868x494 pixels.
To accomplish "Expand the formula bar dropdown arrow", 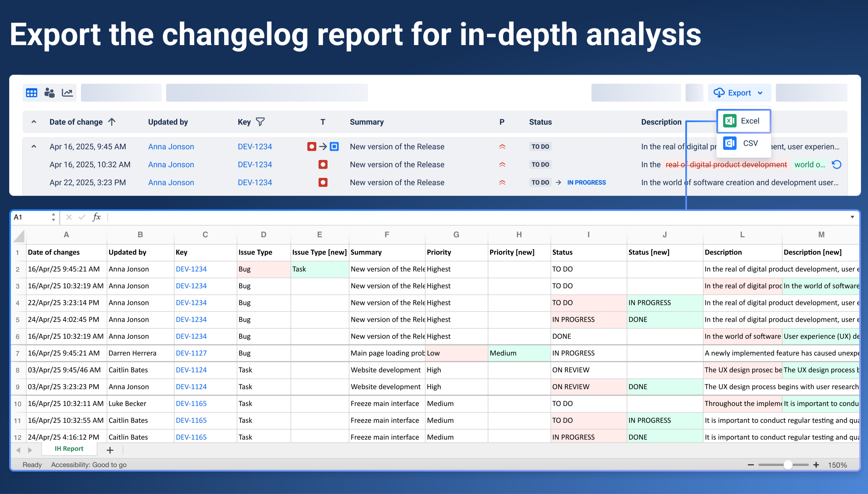I will click(x=852, y=217).
